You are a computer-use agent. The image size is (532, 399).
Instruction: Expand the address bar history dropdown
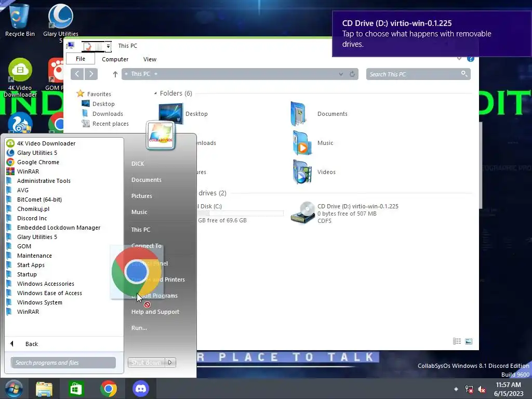click(x=341, y=74)
